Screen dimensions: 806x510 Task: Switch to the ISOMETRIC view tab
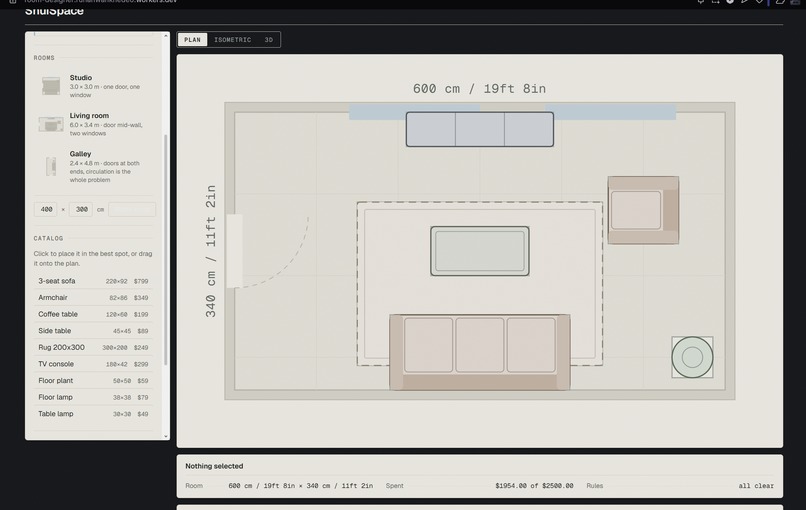coord(232,40)
